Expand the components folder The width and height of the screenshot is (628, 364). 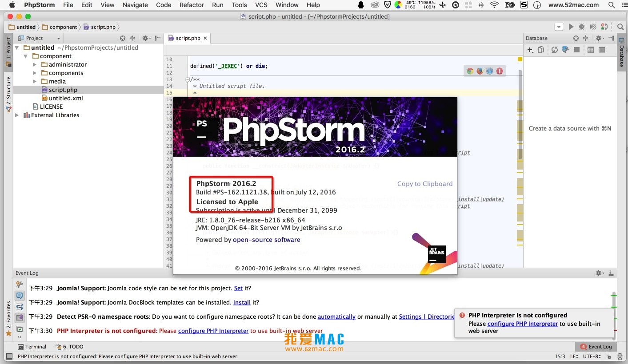pyautogui.click(x=35, y=73)
